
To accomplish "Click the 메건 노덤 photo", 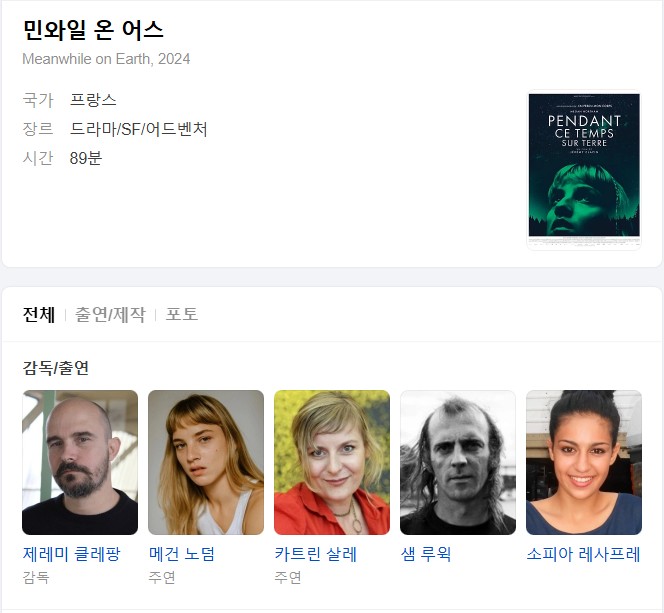I will [206, 462].
